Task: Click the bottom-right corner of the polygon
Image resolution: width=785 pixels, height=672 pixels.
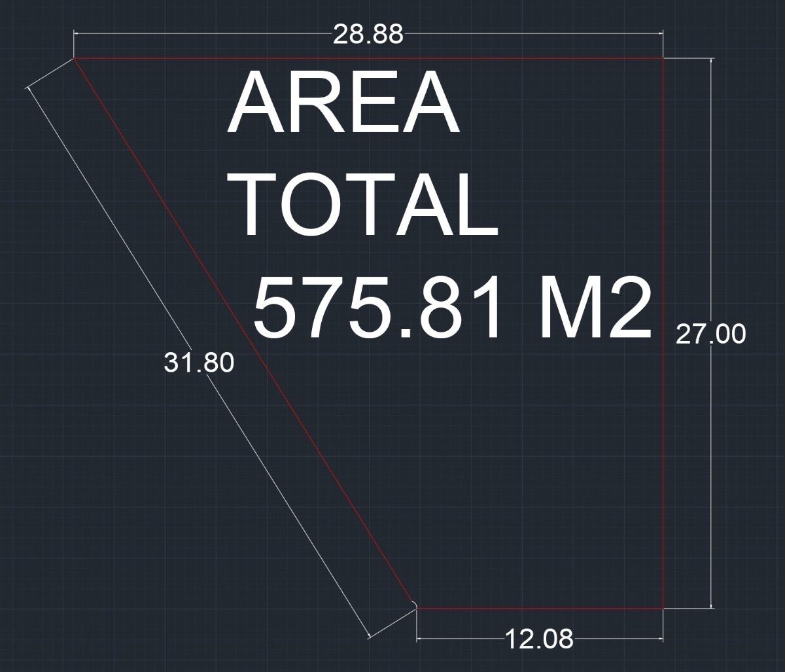Action: pos(663,608)
